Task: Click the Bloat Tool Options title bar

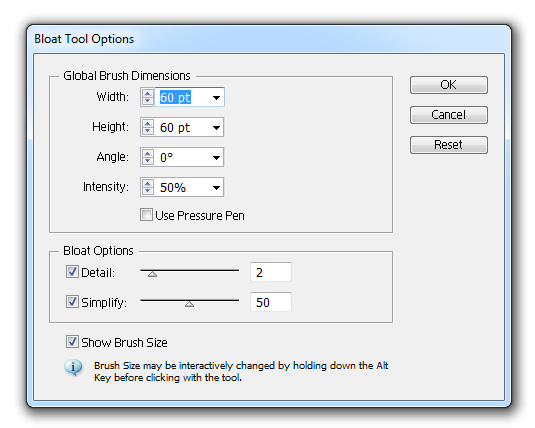Action: [269, 39]
